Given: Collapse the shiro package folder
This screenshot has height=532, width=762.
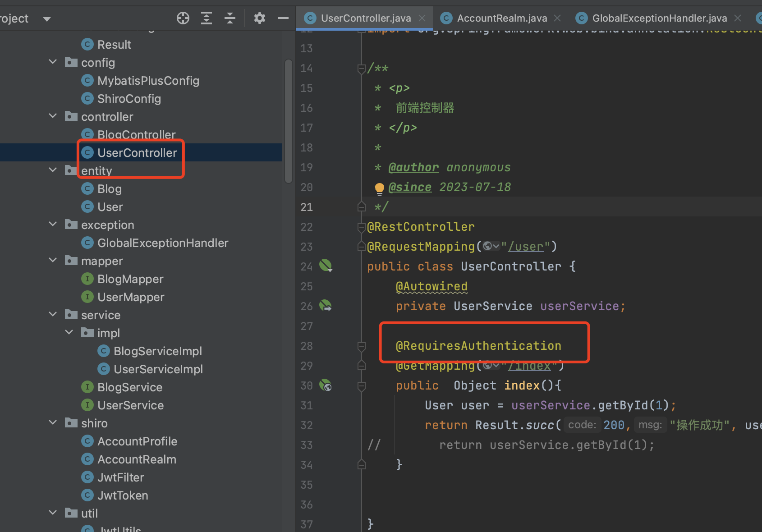Looking at the screenshot, I should pyautogui.click(x=53, y=422).
